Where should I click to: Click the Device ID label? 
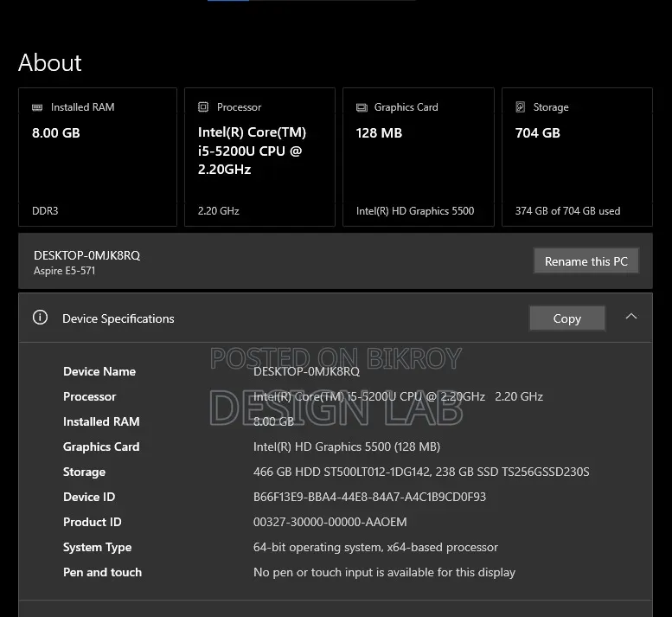point(89,497)
